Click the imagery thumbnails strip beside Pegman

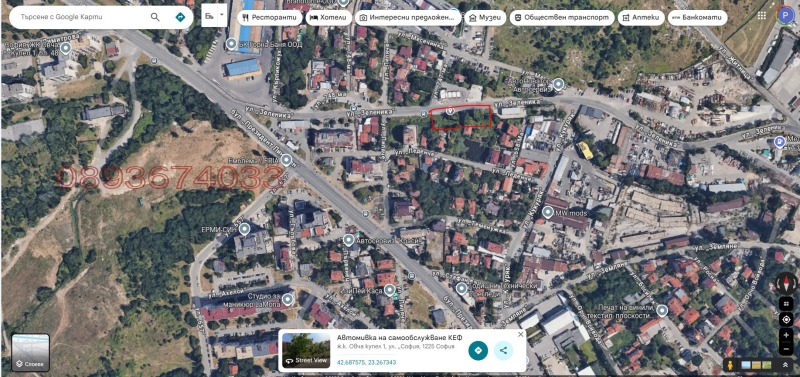click(756, 365)
